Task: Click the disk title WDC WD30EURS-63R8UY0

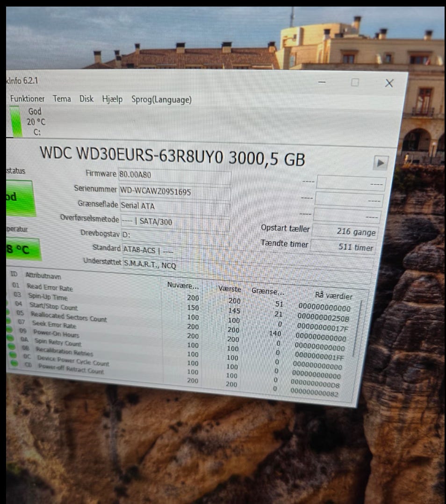Action: (x=131, y=154)
